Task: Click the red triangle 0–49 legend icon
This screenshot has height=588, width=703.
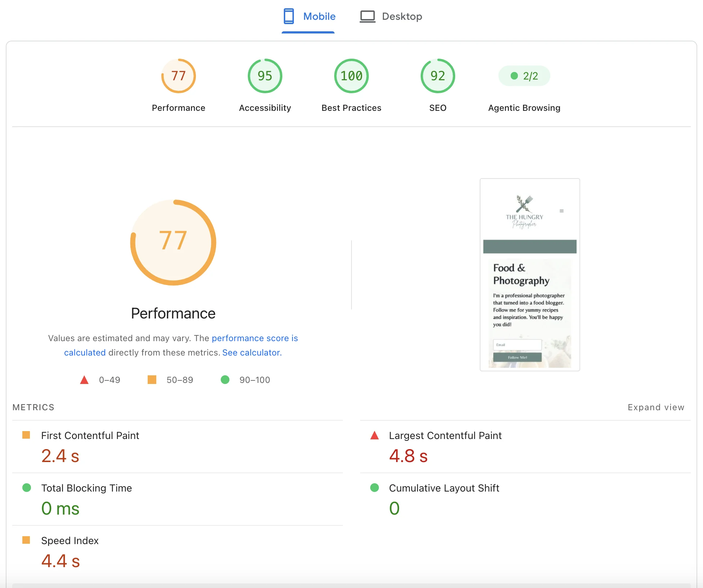Action: pos(84,380)
